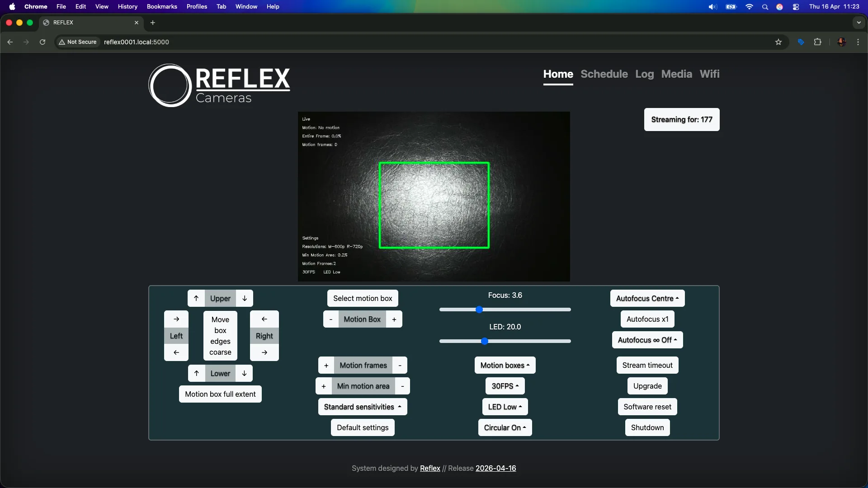Expand Motion boxes dropdown
Viewport: 868px width, 488px height.
[505, 365]
